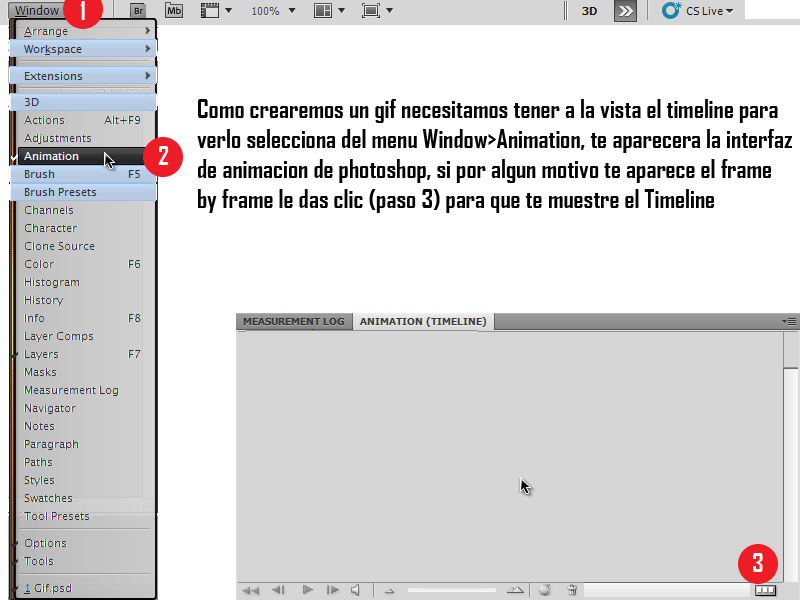Show more workspaces with double-chevron button
This screenshot has width=800, height=600.
(625, 11)
